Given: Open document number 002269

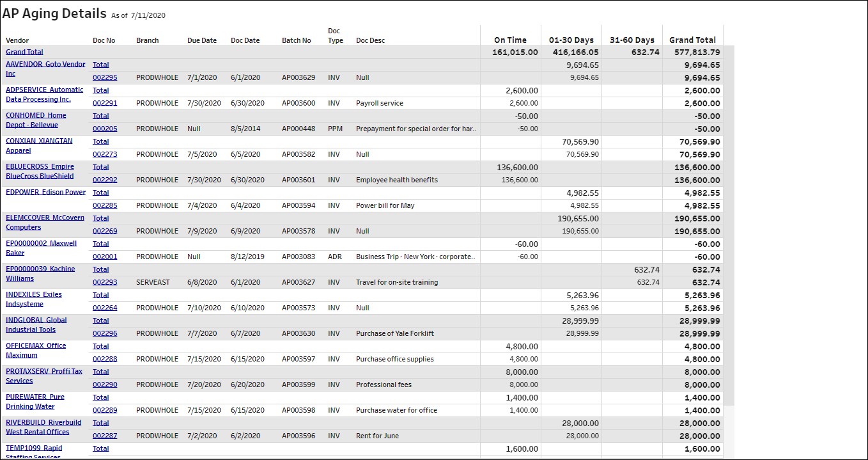Looking at the screenshot, I should 105,231.
